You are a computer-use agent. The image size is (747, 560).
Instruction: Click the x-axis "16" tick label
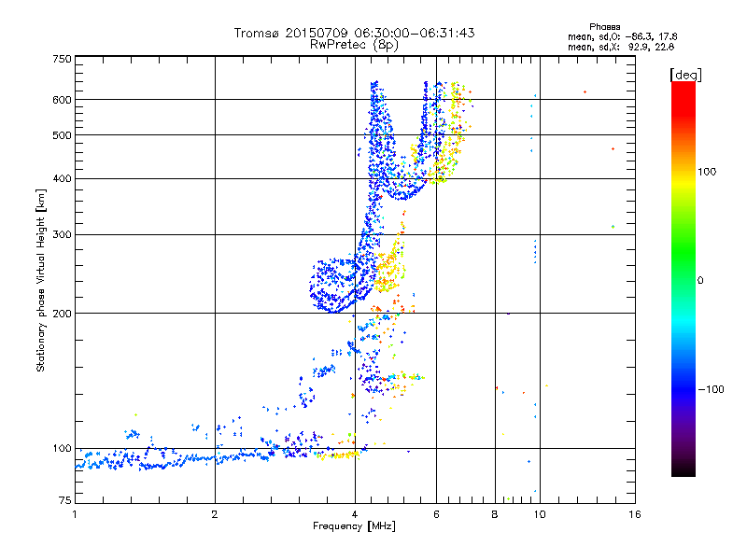pyautogui.click(x=635, y=514)
